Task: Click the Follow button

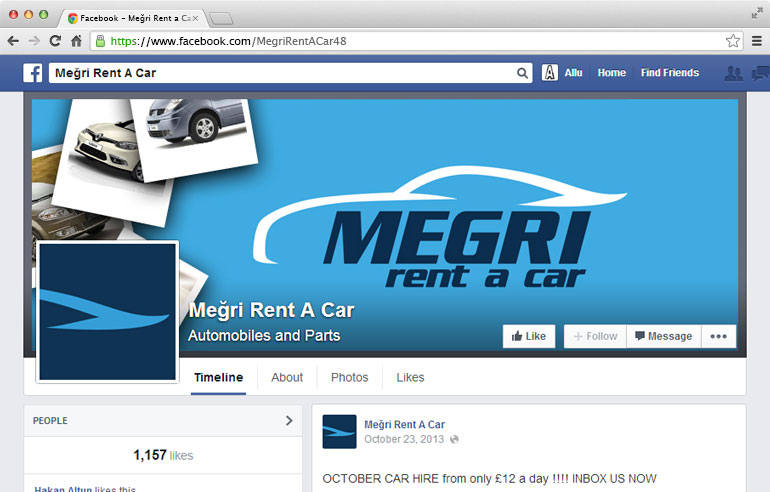Action: tap(595, 336)
